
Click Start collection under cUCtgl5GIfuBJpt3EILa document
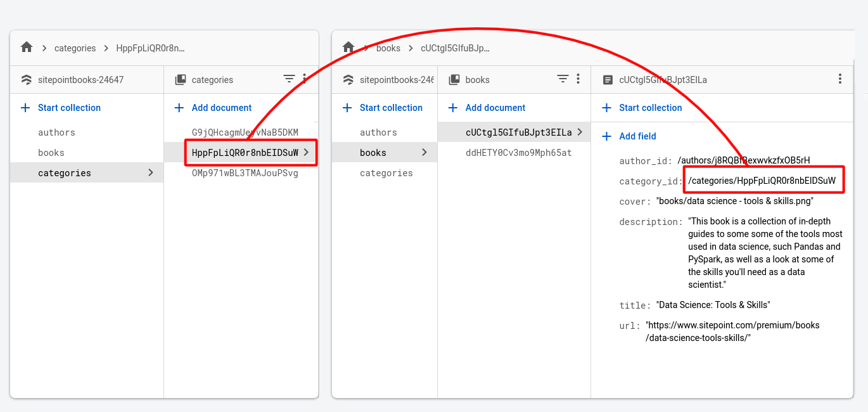(x=650, y=108)
